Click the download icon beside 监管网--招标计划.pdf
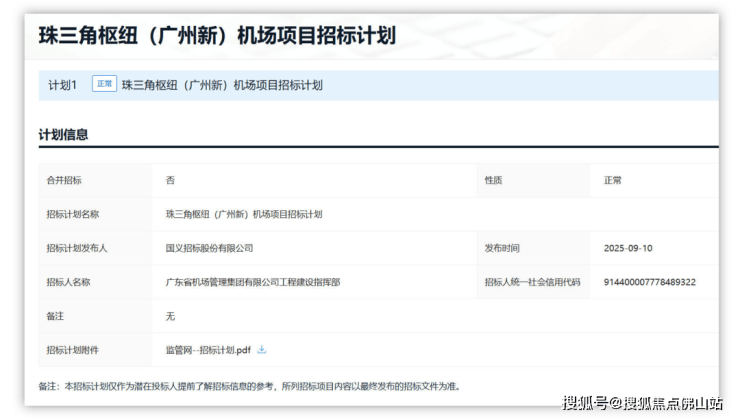The width and height of the screenshot is (740, 419). click(262, 350)
